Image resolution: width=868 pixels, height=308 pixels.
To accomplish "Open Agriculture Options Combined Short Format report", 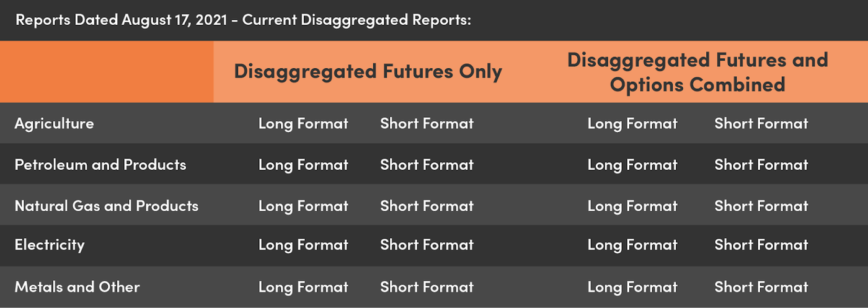I will click(x=761, y=123).
